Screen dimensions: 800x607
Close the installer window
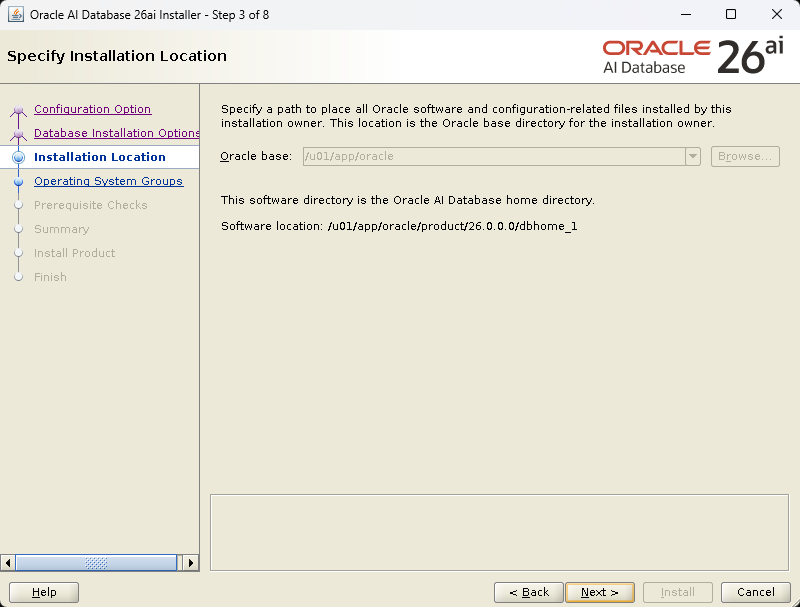[x=777, y=14]
